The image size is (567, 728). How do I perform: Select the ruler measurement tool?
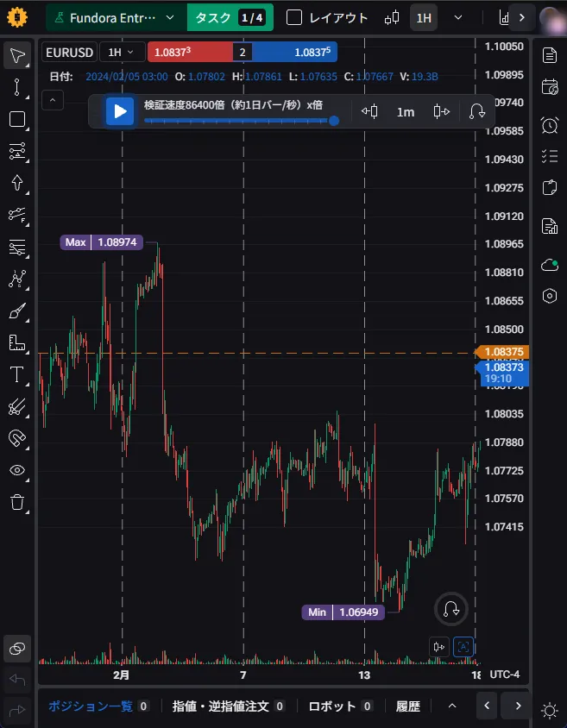coord(17,343)
